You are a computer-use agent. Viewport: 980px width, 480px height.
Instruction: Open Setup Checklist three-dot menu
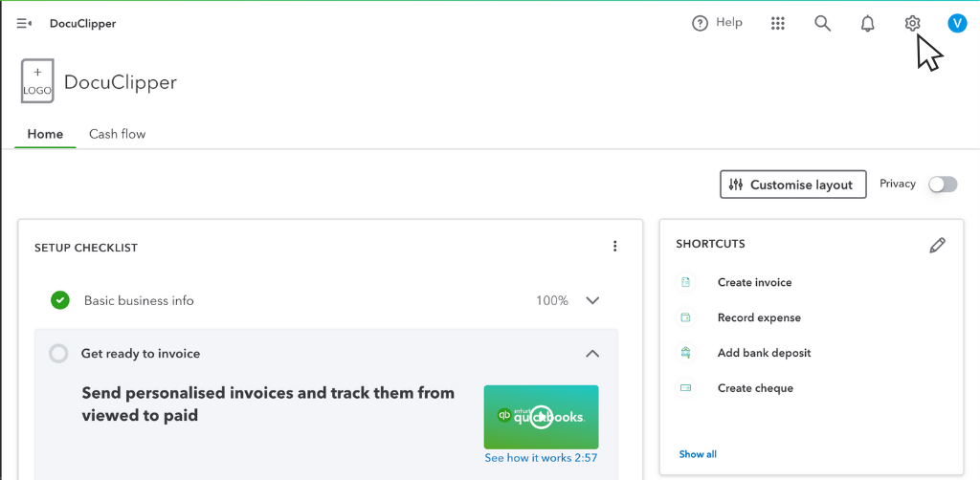615,246
